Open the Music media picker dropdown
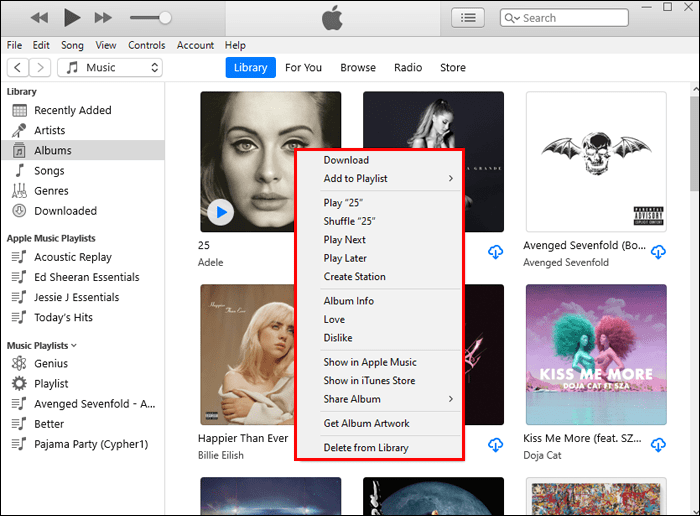This screenshot has width=700, height=516. coord(110,67)
